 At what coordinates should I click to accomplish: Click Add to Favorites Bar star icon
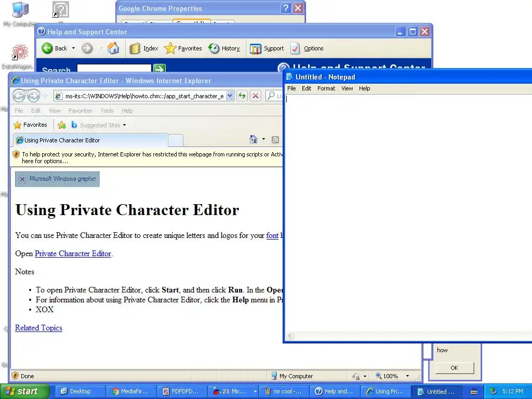click(62, 125)
